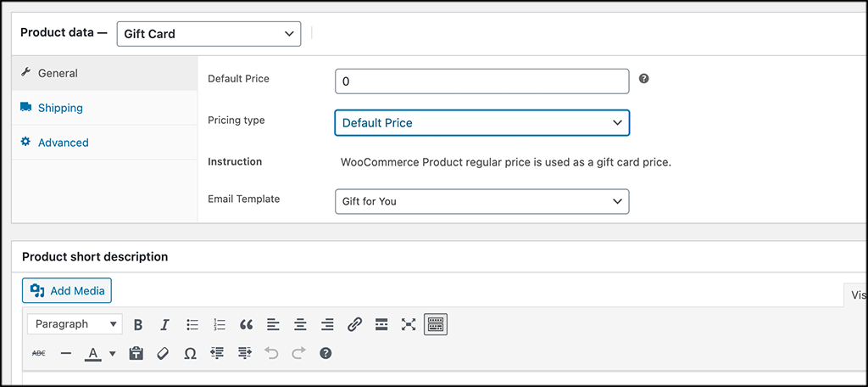Toggle paste as text mode

pyautogui.click(x=136, y=353)
